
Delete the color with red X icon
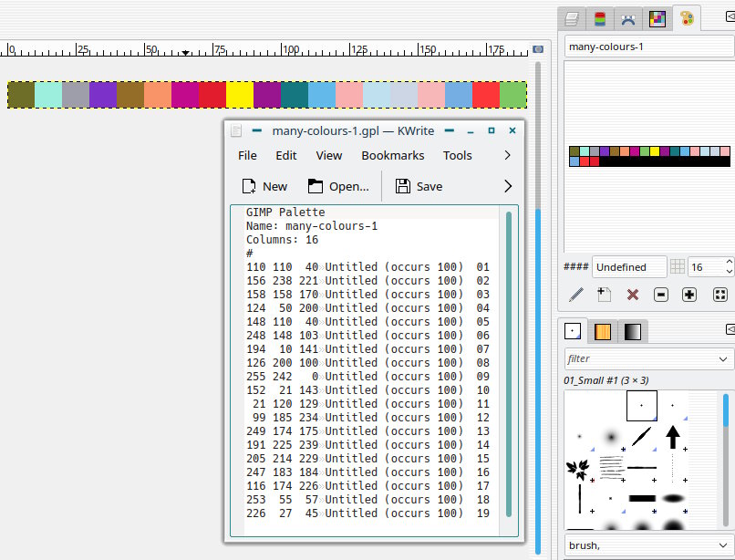click(x=632, y=295)
